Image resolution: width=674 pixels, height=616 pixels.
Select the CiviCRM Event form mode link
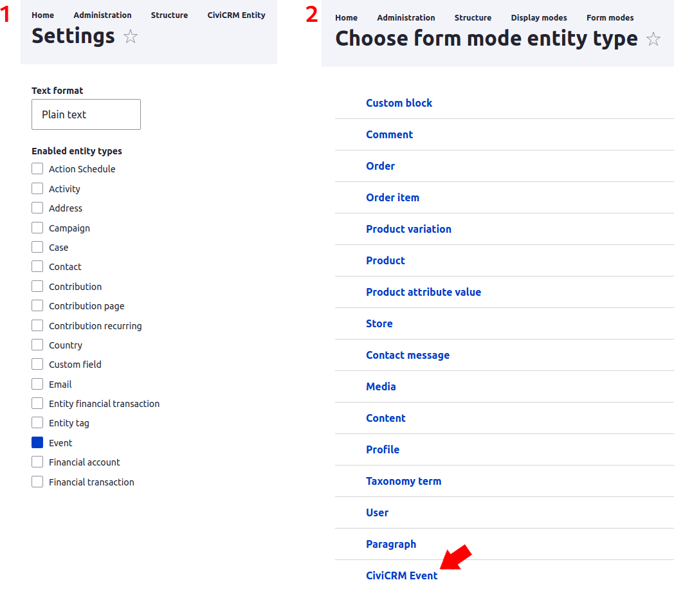[x=401, y=575]
